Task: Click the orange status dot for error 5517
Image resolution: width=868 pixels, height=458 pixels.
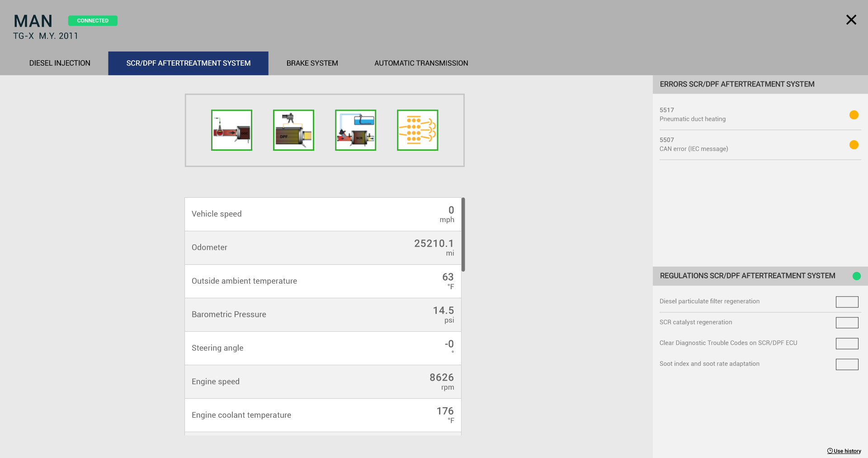Action: tap(854, 115)
